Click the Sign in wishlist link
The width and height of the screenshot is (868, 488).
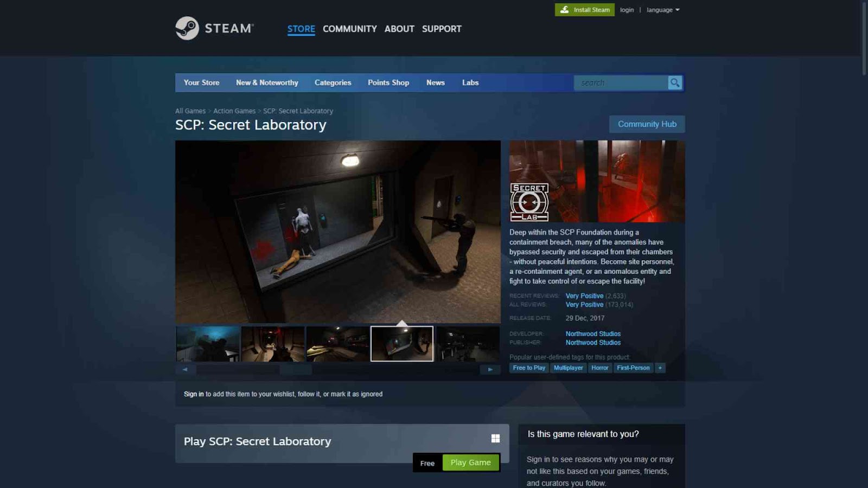194,394
